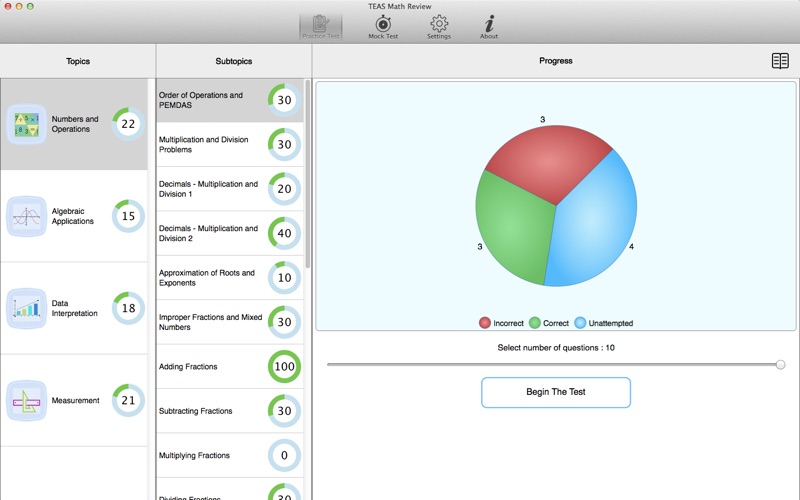Click the 40 progress ring for Decimals Division 2
This screenshot has width=800, height=500.
tap(284, 233)
